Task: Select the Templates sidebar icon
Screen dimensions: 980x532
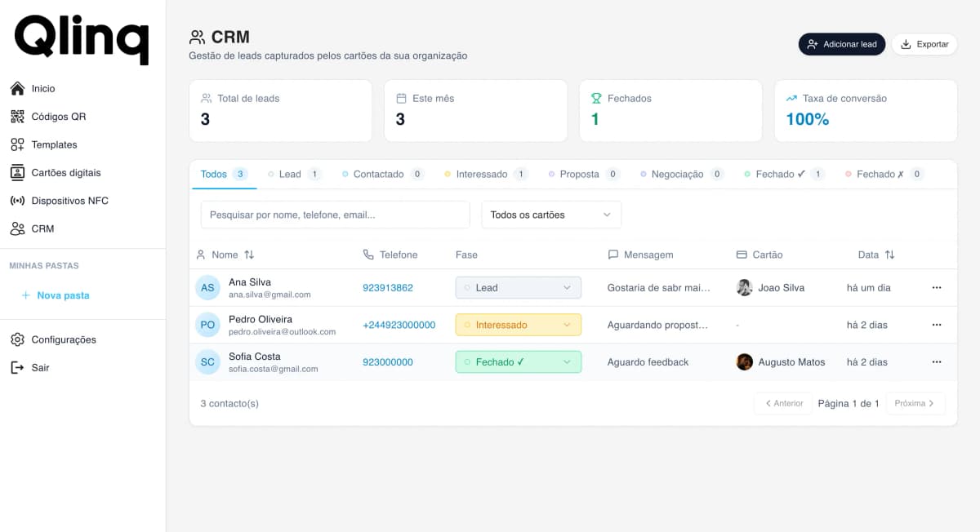Action: tap(18, 144)
